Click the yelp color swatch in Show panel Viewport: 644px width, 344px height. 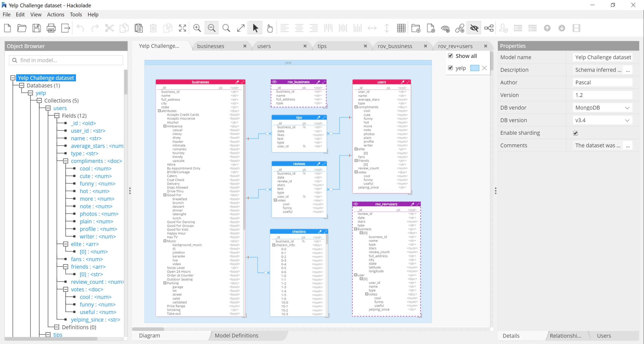pyautogui.click(x=474, y=68)
